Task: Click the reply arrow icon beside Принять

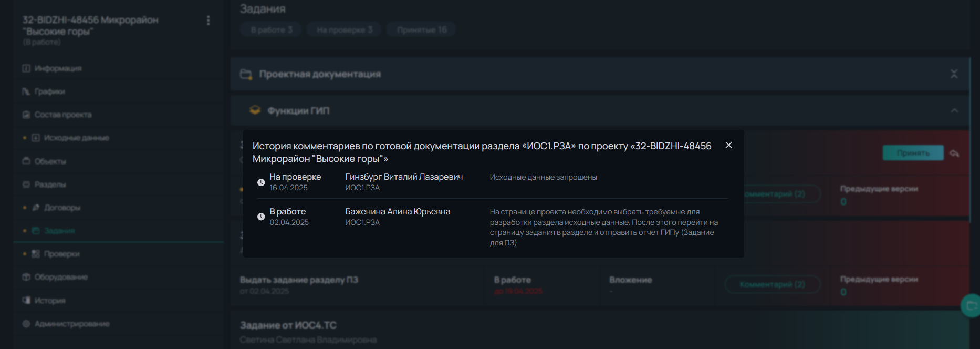Action: click(955, 153)
